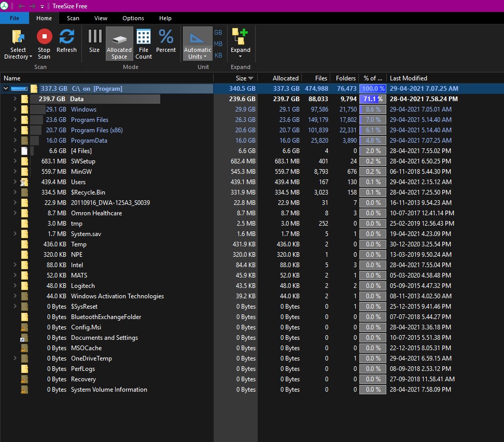The image size is (504, 442).
Task: Expand the Windows folder node
Action: (x=15, y=109)
